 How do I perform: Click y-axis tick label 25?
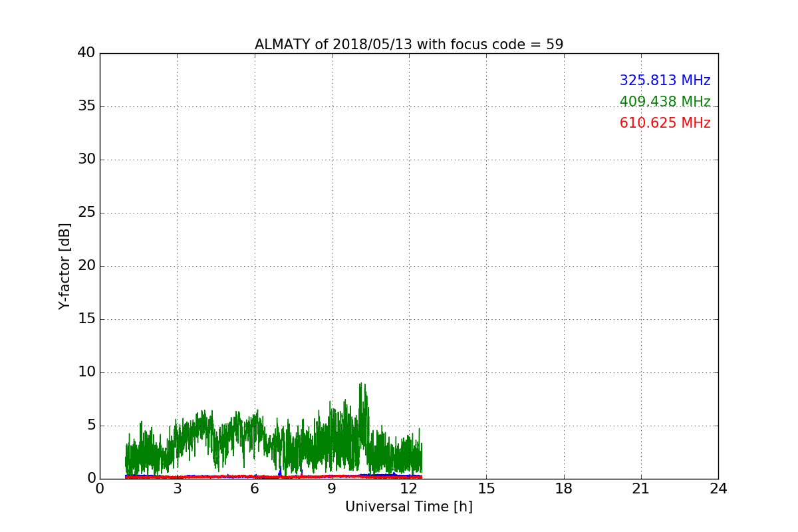(x=86, y=213)
